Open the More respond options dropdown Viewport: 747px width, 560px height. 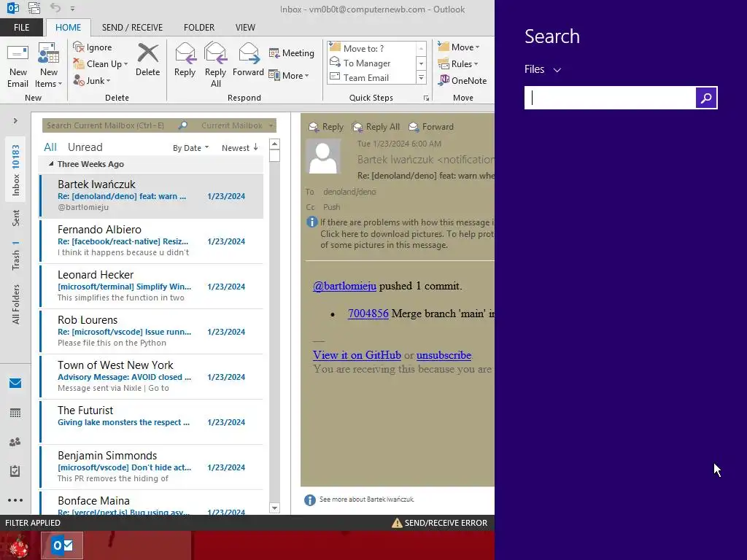pos(289,75)
